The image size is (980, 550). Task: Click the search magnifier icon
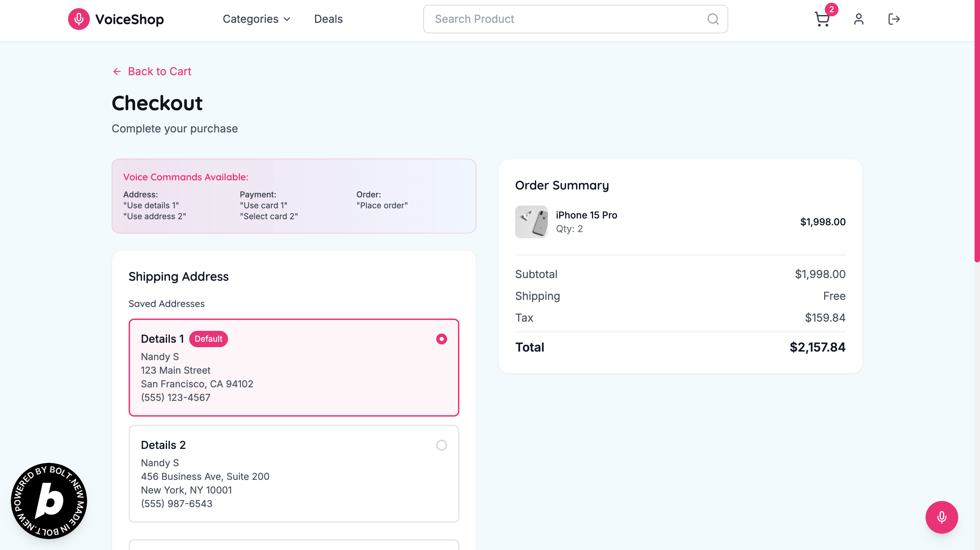click(x=713, y=19)
